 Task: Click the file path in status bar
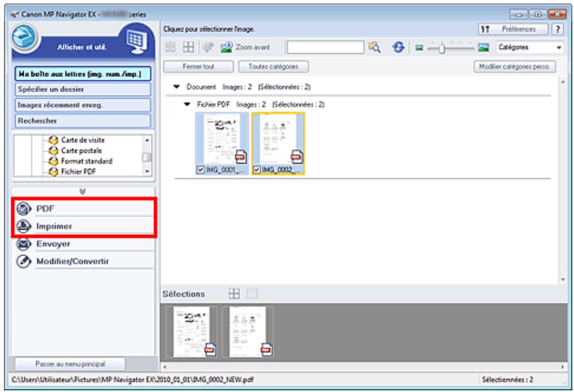pyautogui.click(x=132, y=380)
